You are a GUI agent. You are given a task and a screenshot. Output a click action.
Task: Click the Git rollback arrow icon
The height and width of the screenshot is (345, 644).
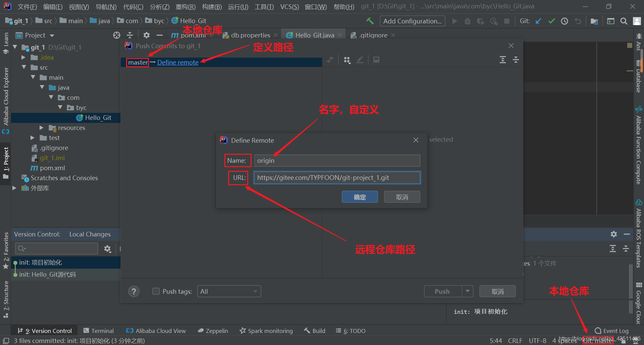click(x=578, y=21)
